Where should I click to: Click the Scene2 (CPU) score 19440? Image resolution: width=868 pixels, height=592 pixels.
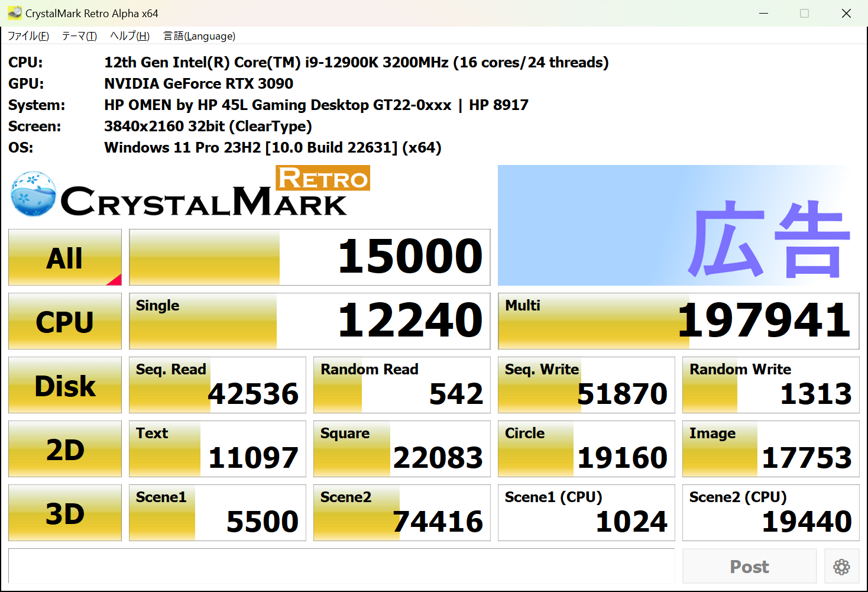(771, 513)
